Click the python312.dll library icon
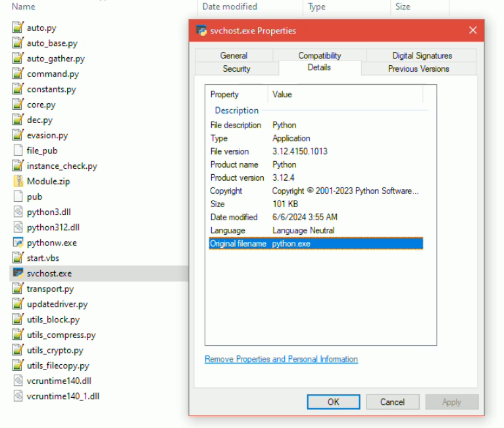This screenshot has height=428, width=504. (18, 227)
